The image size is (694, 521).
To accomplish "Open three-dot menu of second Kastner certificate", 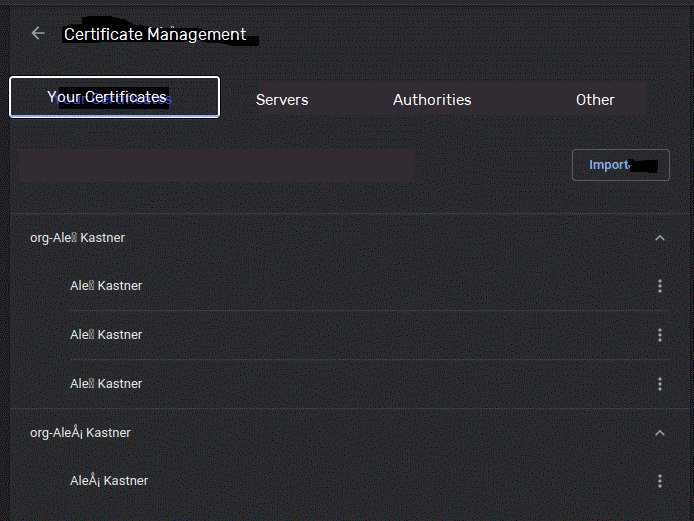I will coord(660,335).
